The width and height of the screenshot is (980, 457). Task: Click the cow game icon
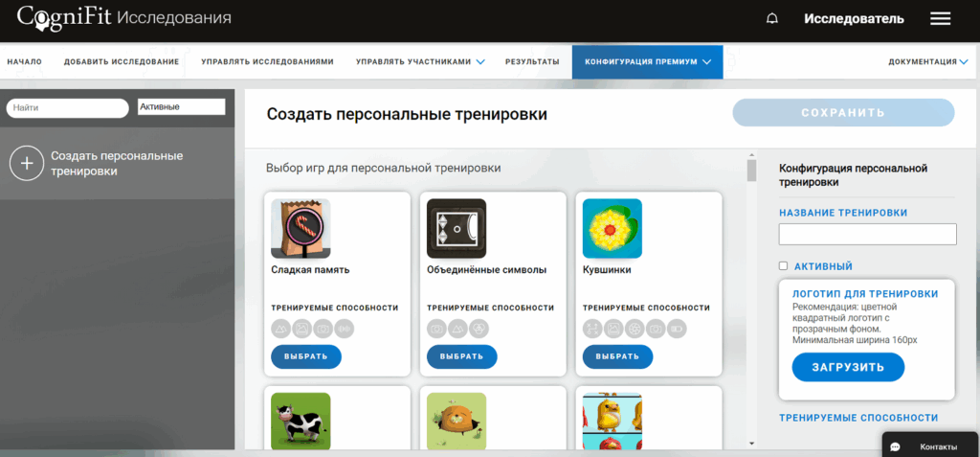tap(301, 421)
